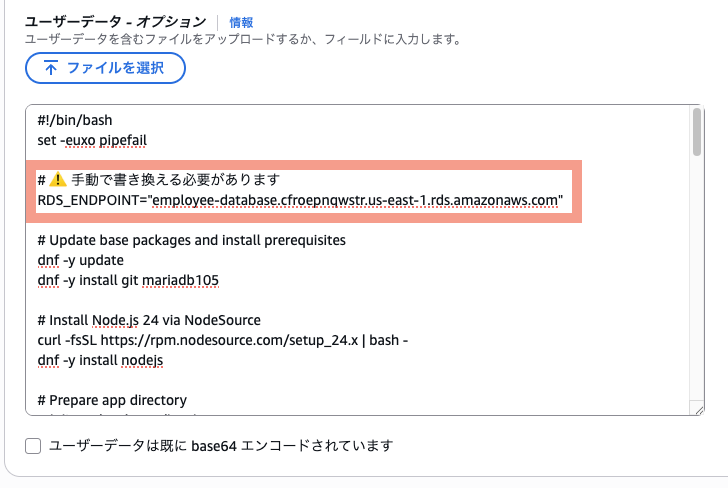
Task: Click the scrollbar track below the thumb
Action: point(696,279)
